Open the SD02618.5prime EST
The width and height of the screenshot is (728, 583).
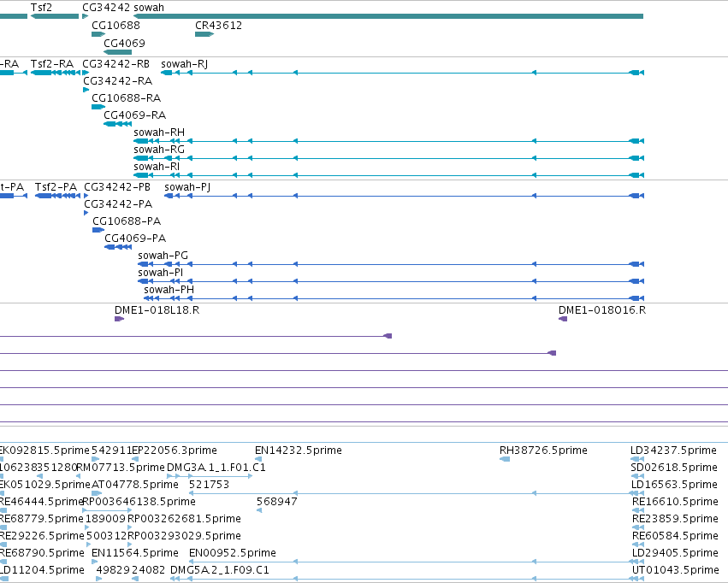coord(674,468)
